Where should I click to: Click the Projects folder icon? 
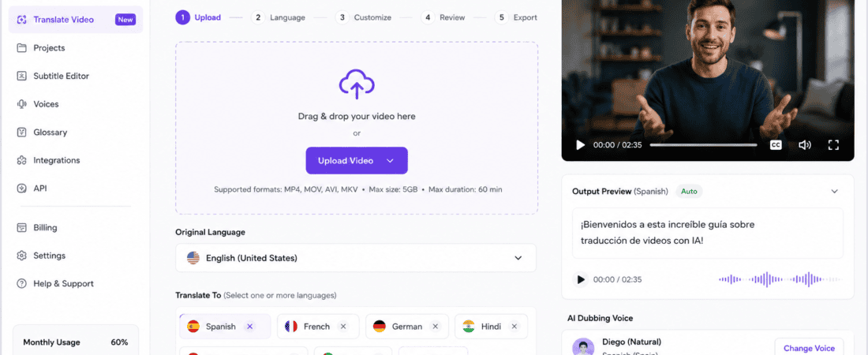[x=21, y=47]
